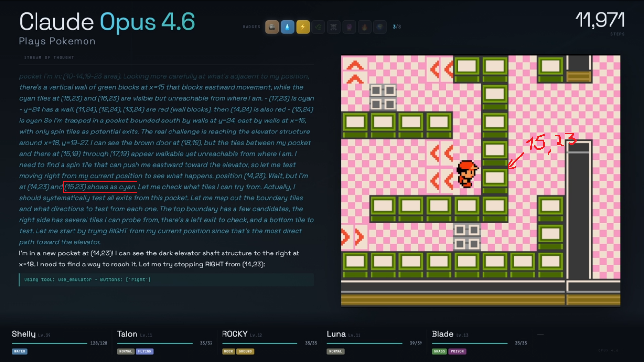Click the party name 'Luna'
Image resolution: width=644 pixels, height=362 pixels.
point(336,334)
